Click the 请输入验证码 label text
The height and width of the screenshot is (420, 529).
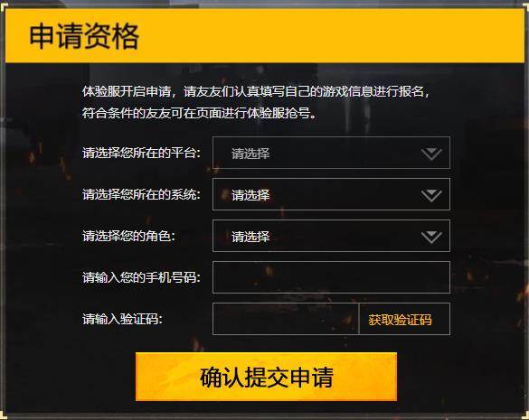pos(122,319)
